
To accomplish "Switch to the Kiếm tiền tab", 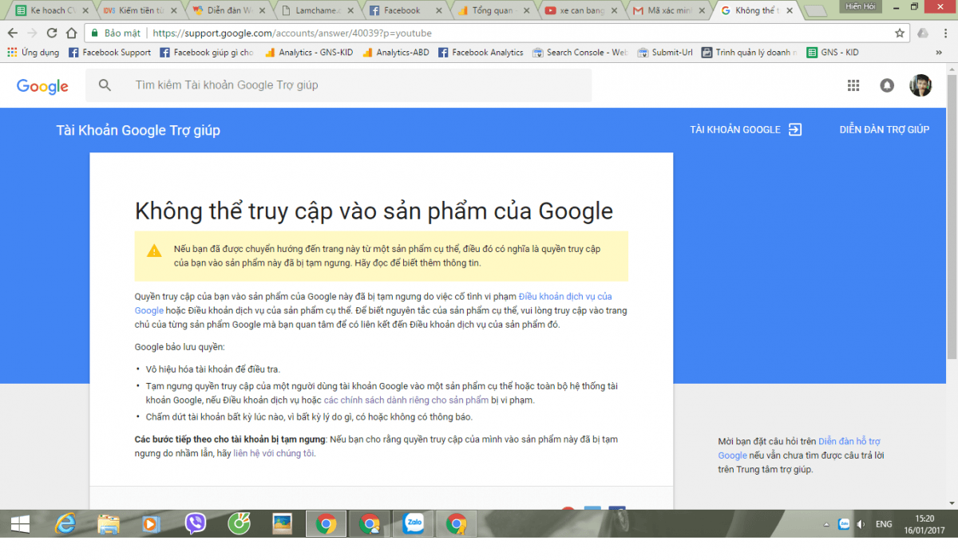I will (x=140, y=10).
